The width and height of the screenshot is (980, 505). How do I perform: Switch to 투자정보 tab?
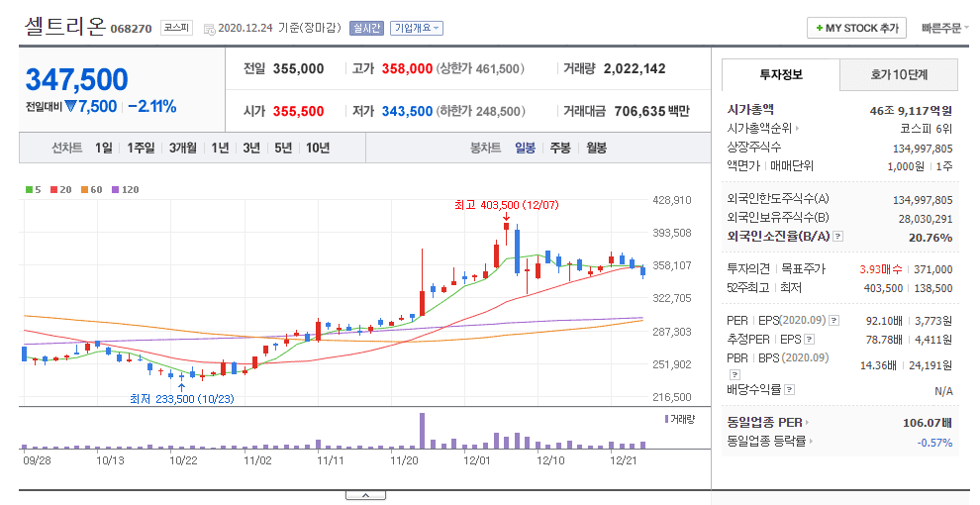[x=781, y=75]
